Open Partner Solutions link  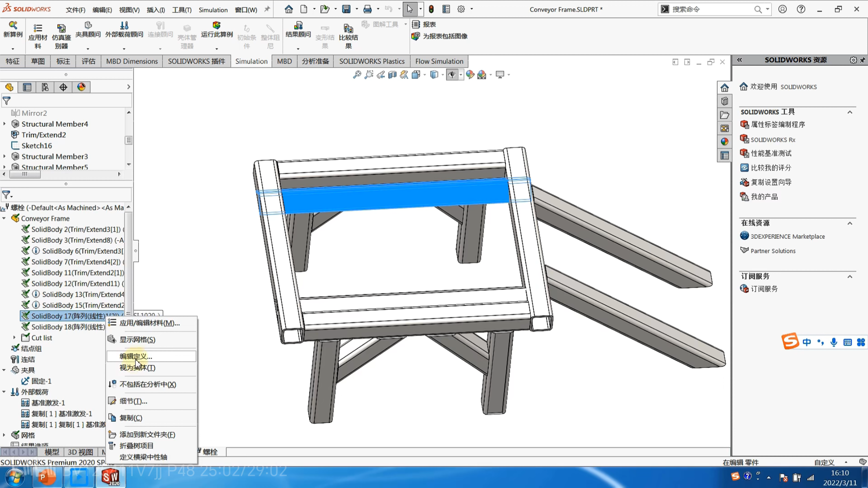(x=773, y=251)
